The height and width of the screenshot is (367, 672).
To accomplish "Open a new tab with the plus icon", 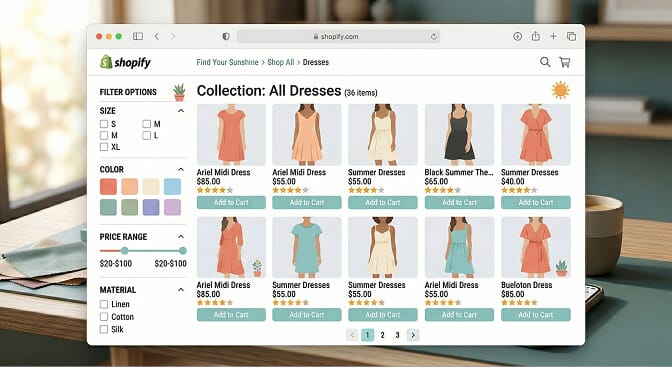I will point(553,36).
